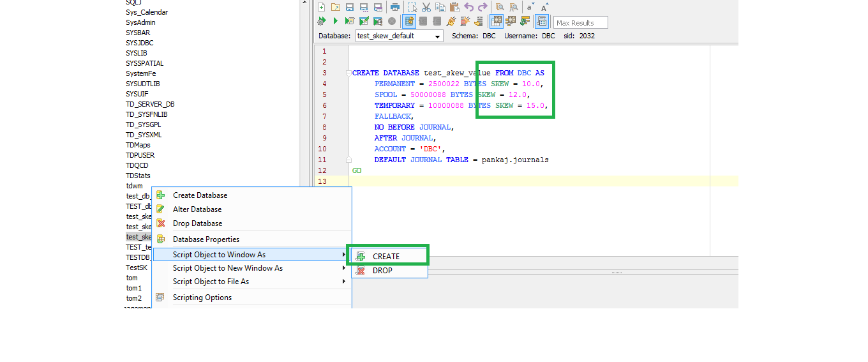
Task: Click the FALLBACK keyword on line 7
Action: (x=394, y=116)
